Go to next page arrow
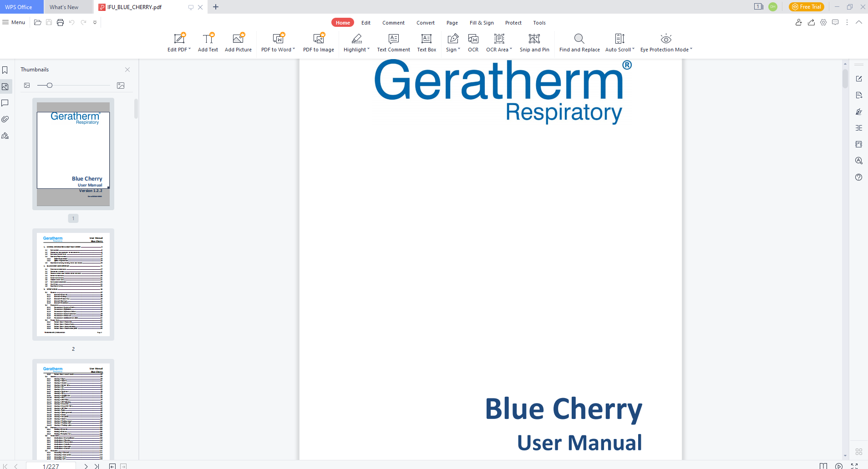 [x=86, y=466]
